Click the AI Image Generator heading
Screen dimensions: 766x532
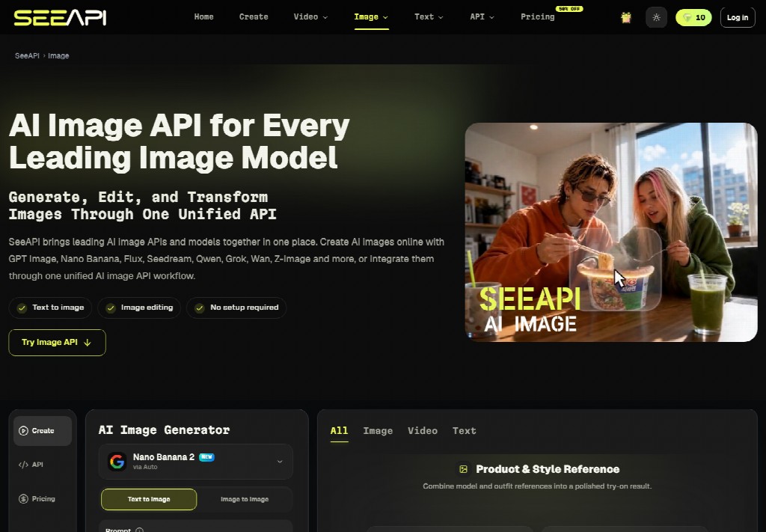click(164, 430)
